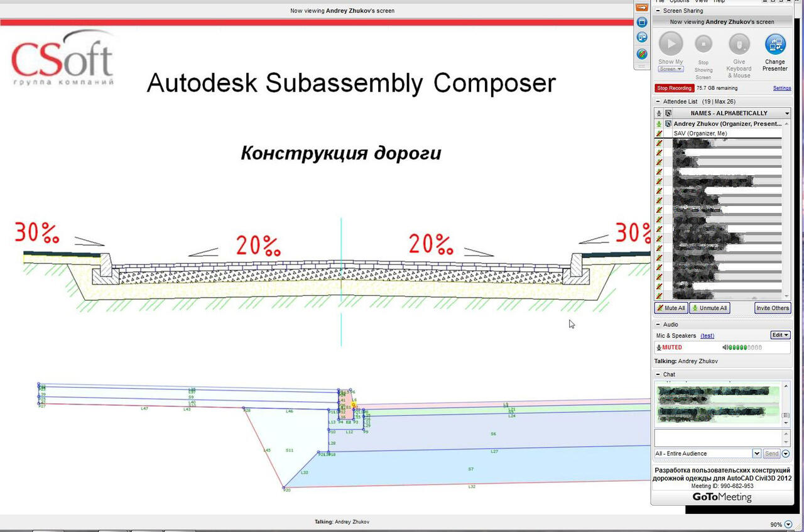Click the CSoft logo on the slide
The width and height of the screenshot is (804, 532).
63,59
